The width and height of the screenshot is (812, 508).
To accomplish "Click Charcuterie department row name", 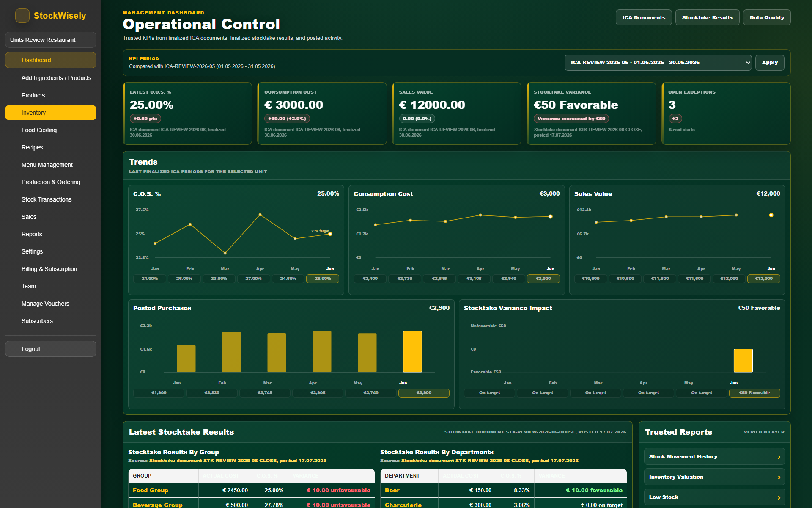I will (x=403, y=505).
